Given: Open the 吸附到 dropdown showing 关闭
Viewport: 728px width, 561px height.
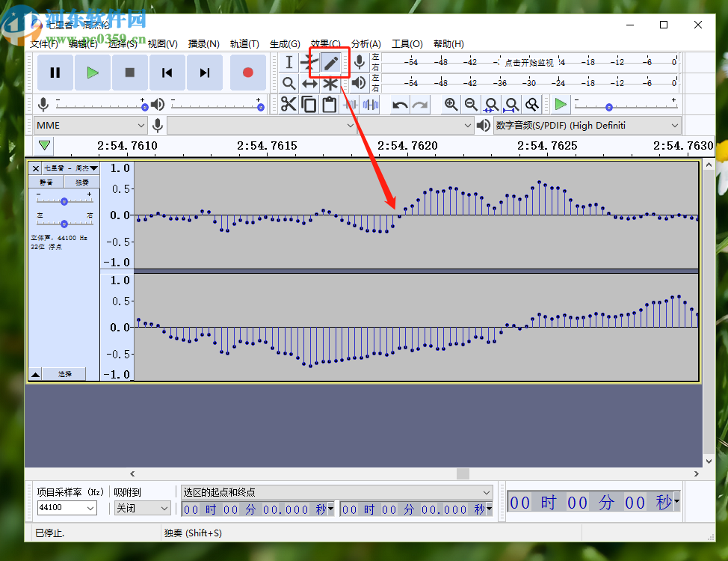Looking at the screenshot, I should tap(142, 509).
